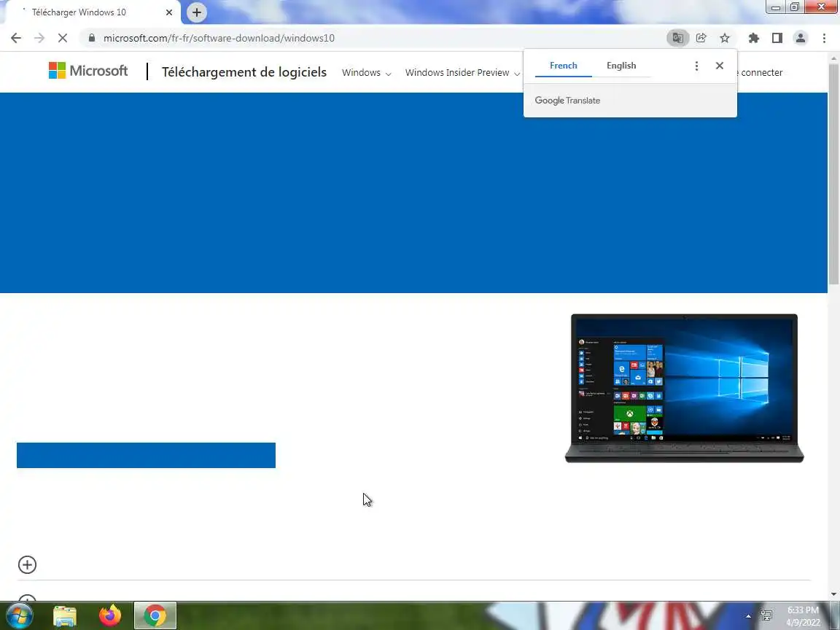Click the Windows 10 laptop image
Screen dimensions: 840x630
[684, 389]
